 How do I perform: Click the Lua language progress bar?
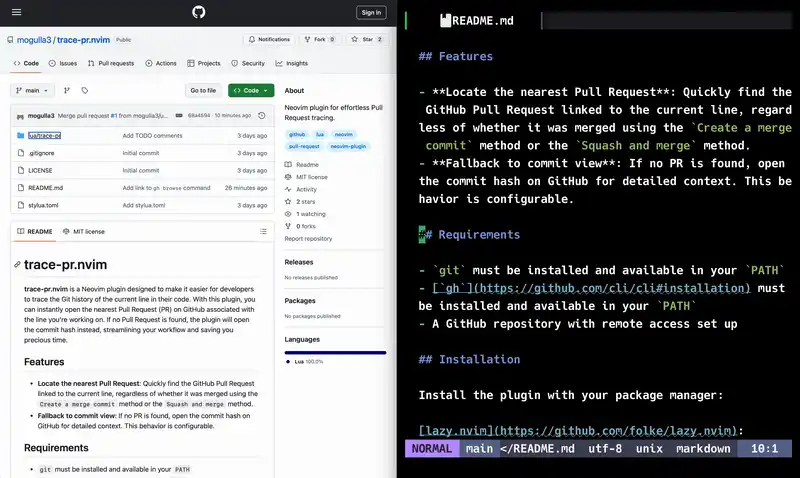pos(335,353)
